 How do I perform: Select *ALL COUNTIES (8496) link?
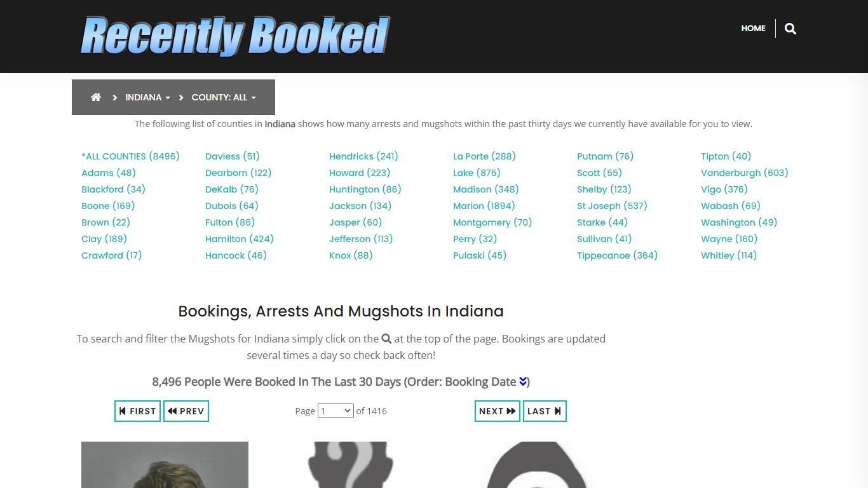point(130,156)
